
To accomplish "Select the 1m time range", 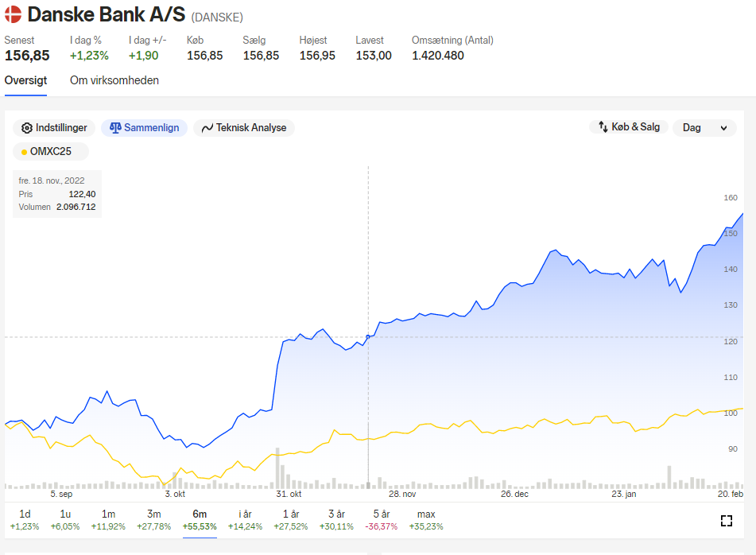I will coord(108,520).
